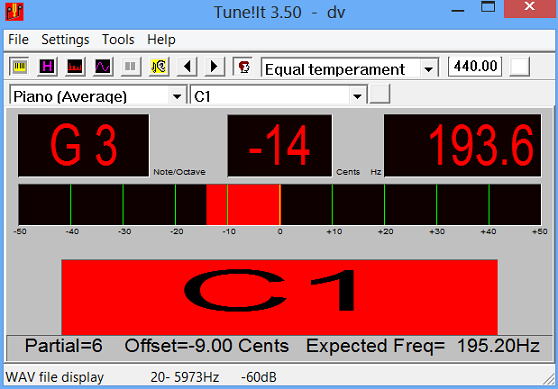
Task: Expand the Piano (Average) instrument dropdown
Action: [x=177, y=96]
